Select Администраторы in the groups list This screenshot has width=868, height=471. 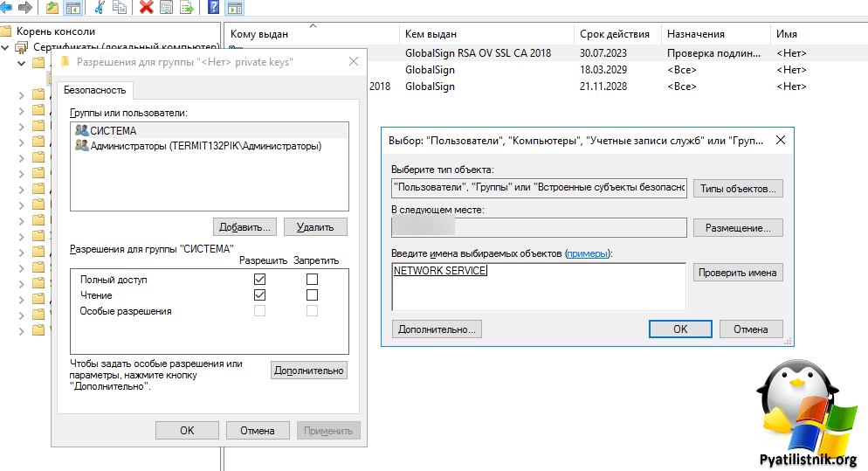tap(205, 146)
